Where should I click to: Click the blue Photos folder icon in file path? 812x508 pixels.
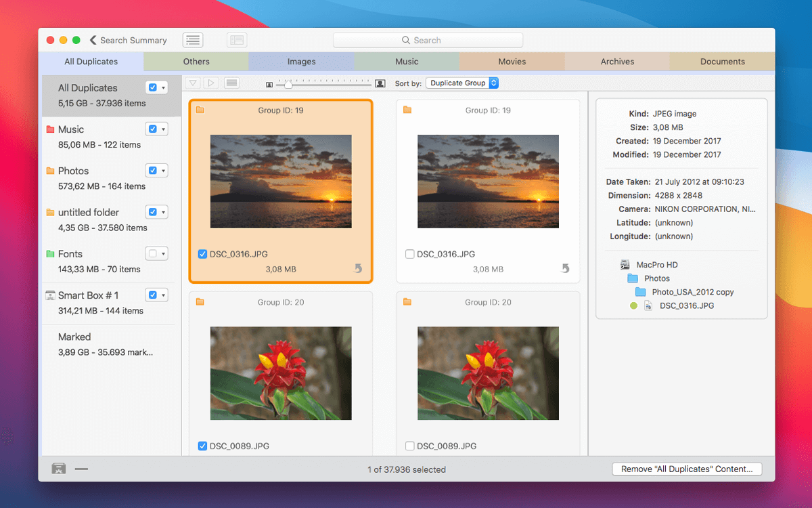tap(633, 278)
